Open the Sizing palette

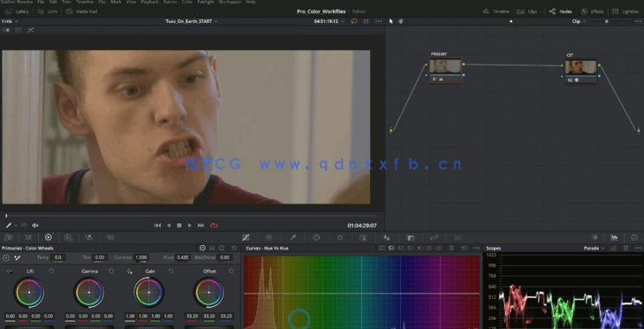coord(434,237)
